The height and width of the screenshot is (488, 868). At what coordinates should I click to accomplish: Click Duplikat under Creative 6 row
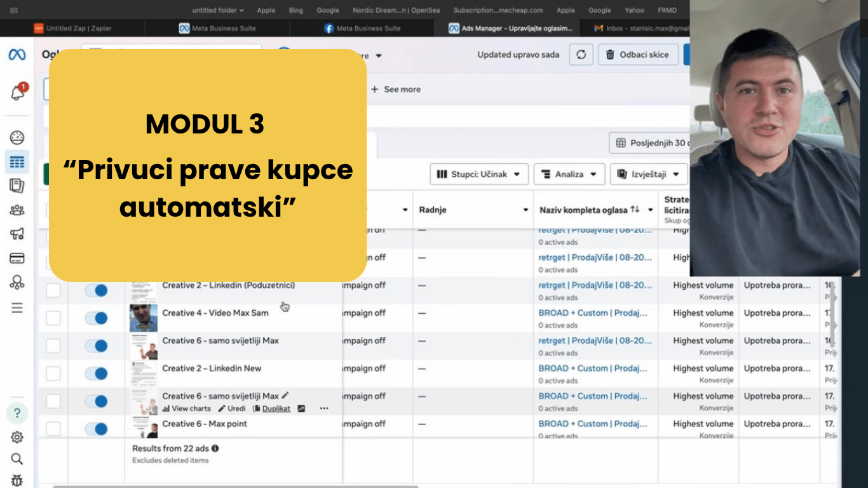(275, 409)
